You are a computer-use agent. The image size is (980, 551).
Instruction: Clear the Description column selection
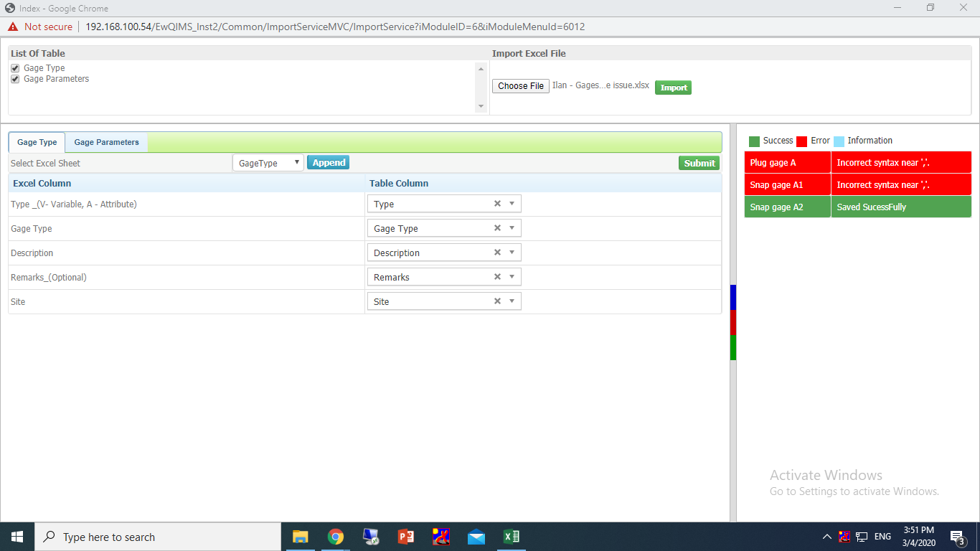[x=497, y=253]
